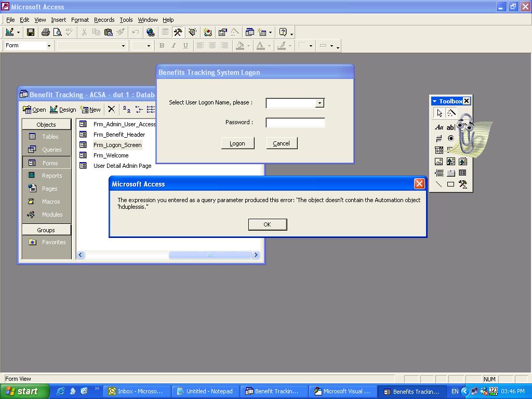The height and width of the screenshot is (399, 532).
Task: Click the Insert Hyperlink globe icon
Action: tap(150, 32)
